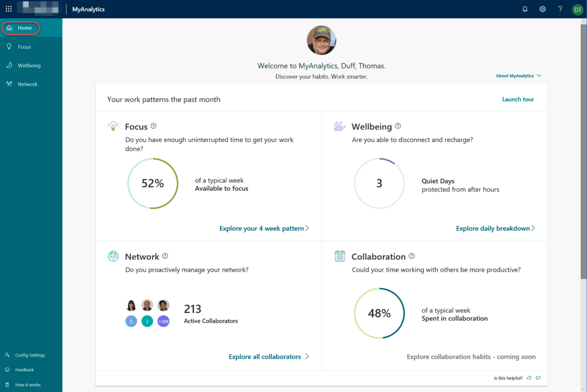The width and height of the screenshot is (587, 392).
Task: Click the Launch tour link
Action: [x=518, y=99]
